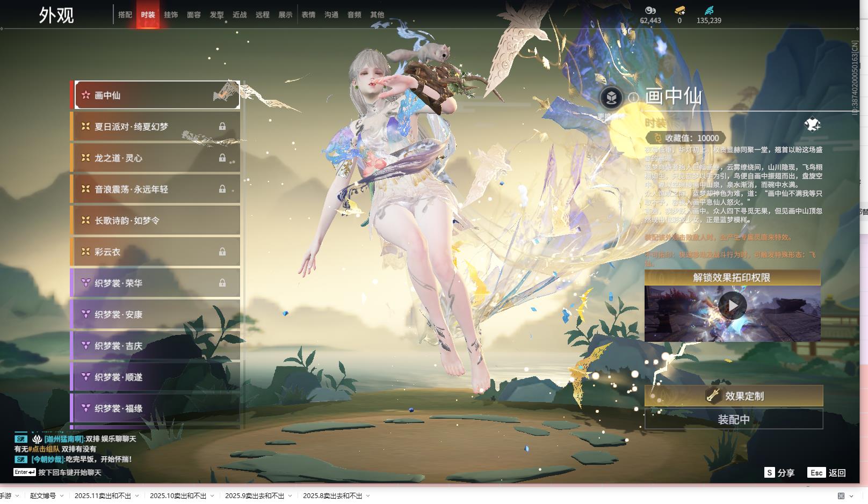Click the 装配中 button
The image size is (868, 504).
coord(734,419)
